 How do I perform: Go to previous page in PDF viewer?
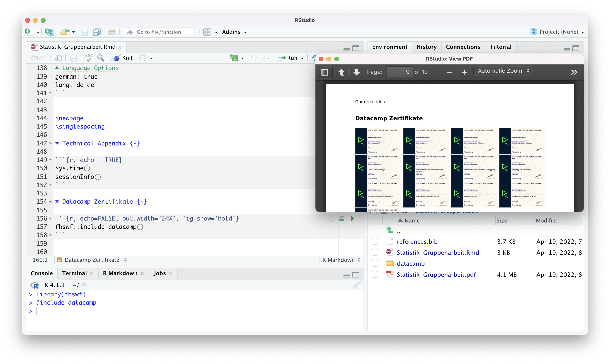(341, 72)
